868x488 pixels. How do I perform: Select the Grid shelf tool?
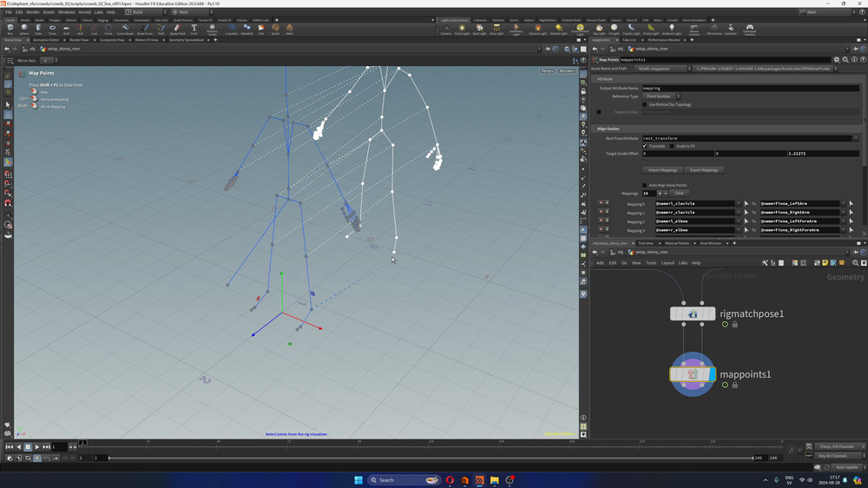(x=67, y=29)
